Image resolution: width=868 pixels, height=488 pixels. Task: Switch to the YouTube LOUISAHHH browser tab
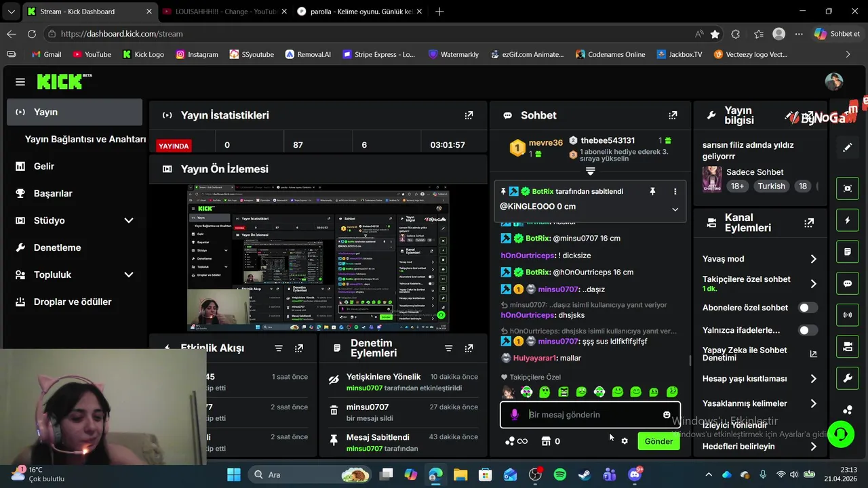coord(225,12)
